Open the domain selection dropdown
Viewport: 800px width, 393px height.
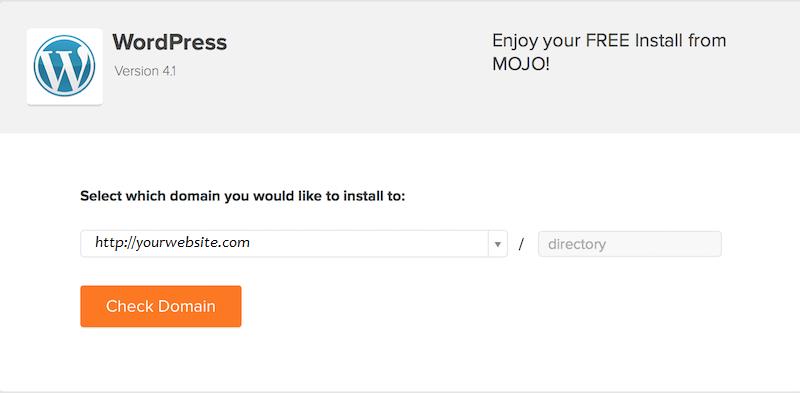coord(294,243)
